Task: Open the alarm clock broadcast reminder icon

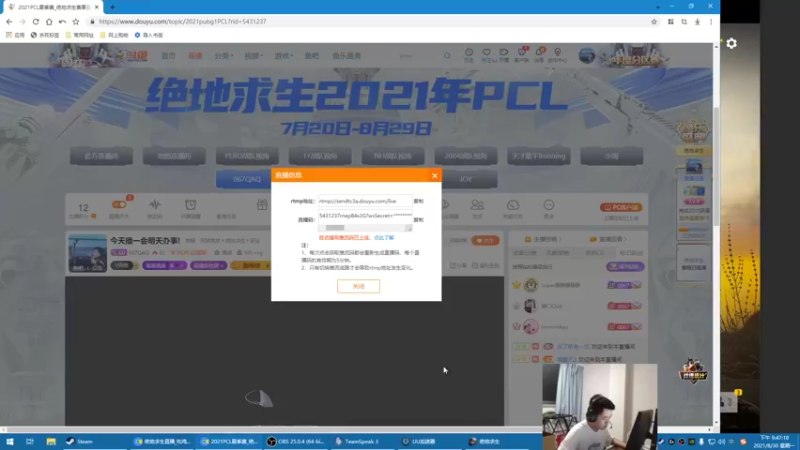Action: 190,205
